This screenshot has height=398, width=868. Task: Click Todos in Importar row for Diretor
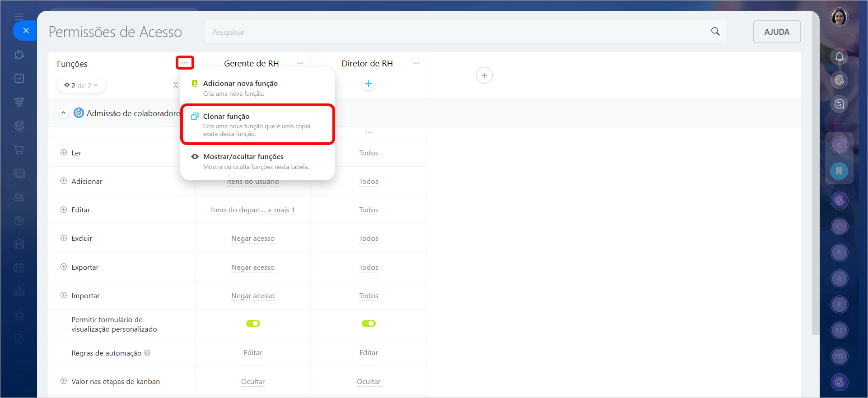[x=369, y=296]
